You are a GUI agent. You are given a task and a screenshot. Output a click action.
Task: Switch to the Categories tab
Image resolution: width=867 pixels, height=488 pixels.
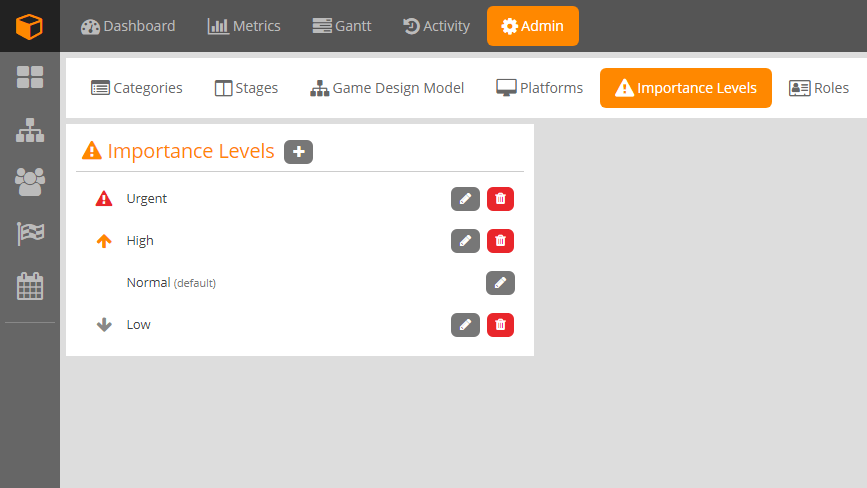tap(137, 88)
